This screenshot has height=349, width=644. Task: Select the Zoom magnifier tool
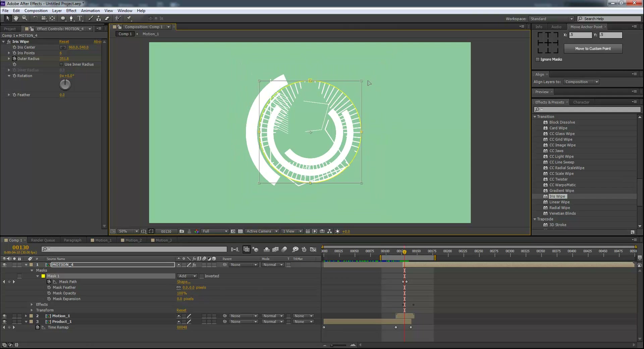(24, 18)
